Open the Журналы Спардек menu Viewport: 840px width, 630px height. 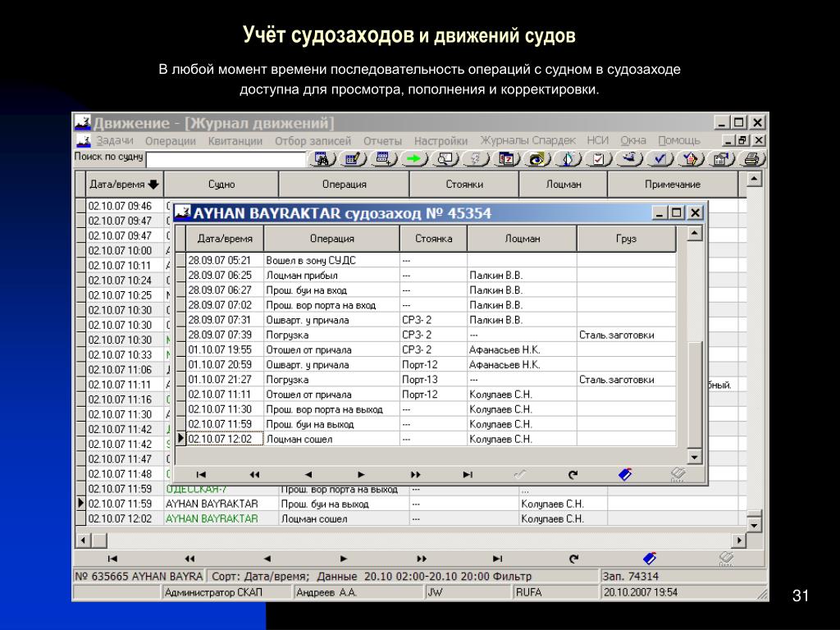pos(527,140)
